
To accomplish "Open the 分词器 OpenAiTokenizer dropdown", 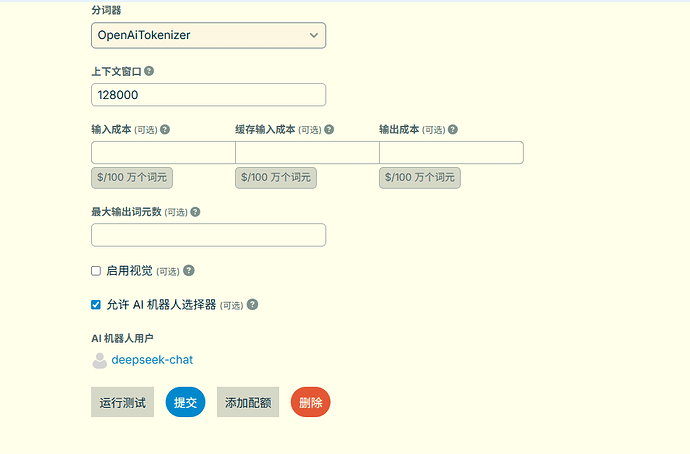I will pyautogui.click(x=208, y=35).
